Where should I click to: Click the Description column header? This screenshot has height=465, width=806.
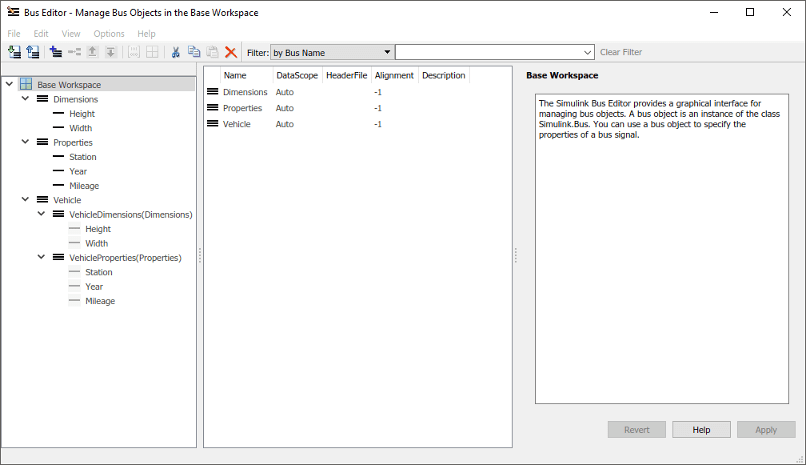coord(444,75)
